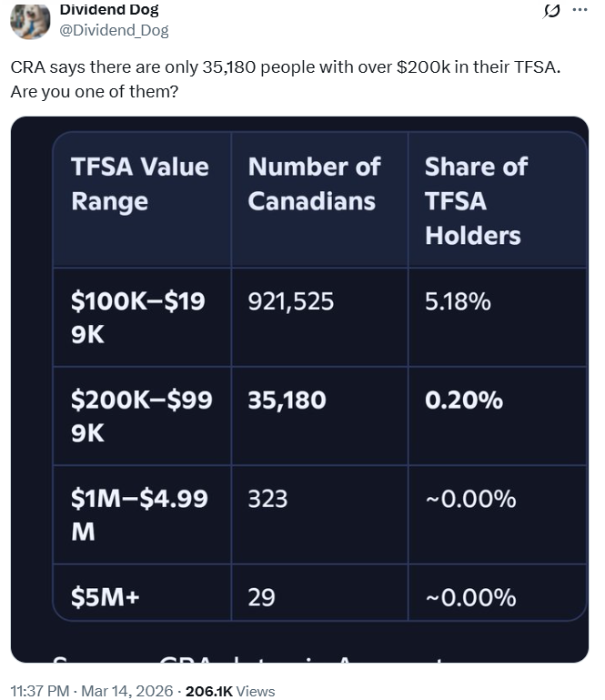Open the Dividend Dog display name link
The height and width of the screenshot is (700, 605).
coord(109,10)
